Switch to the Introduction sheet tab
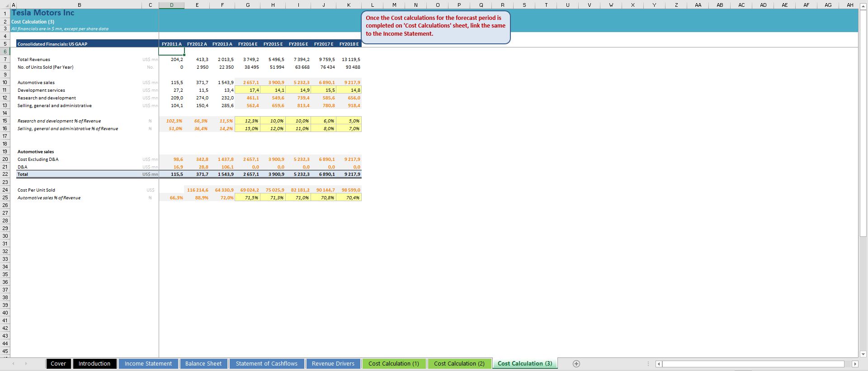The height and width of the screenshot is (371, 868). (x=94, y=364)
